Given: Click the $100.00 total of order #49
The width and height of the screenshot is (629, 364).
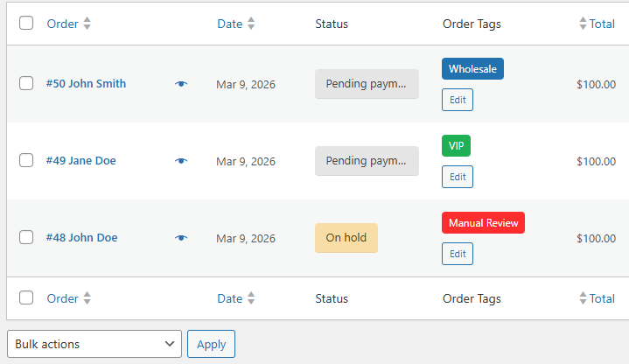Looking at the screenshot, I should pyautogui.click(x=596, y=161).
